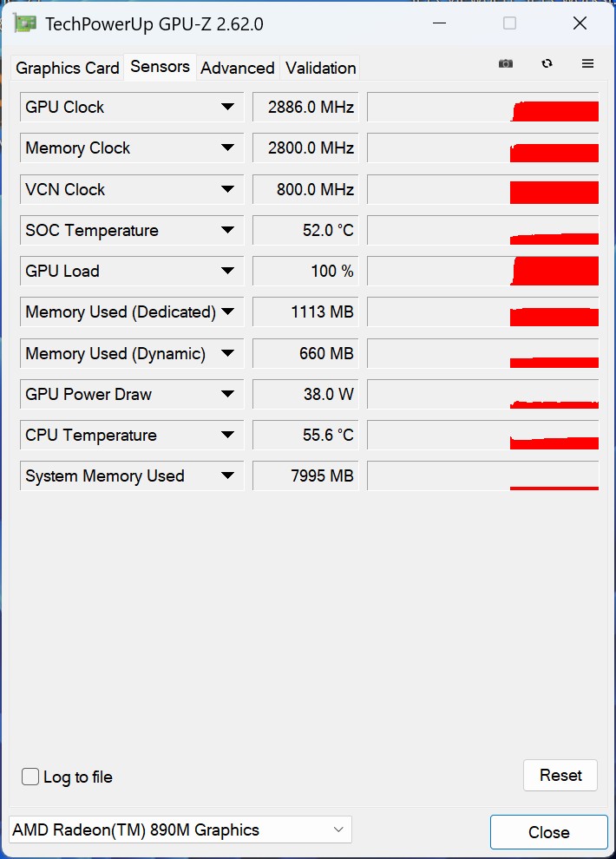
Task: Open the SOC Temperature dropdown arrow
Action: click(227, 231)
